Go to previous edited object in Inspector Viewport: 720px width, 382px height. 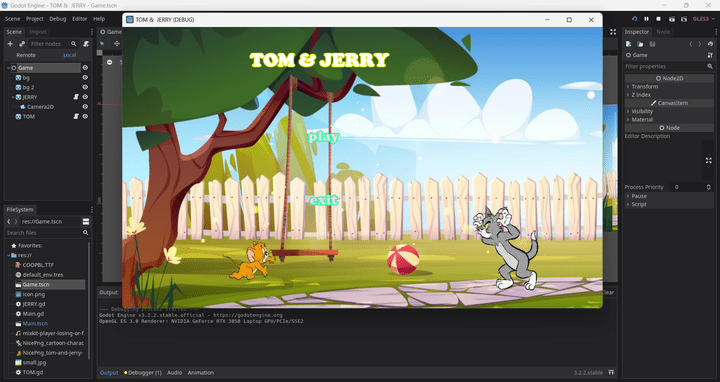tap(691, 44)
